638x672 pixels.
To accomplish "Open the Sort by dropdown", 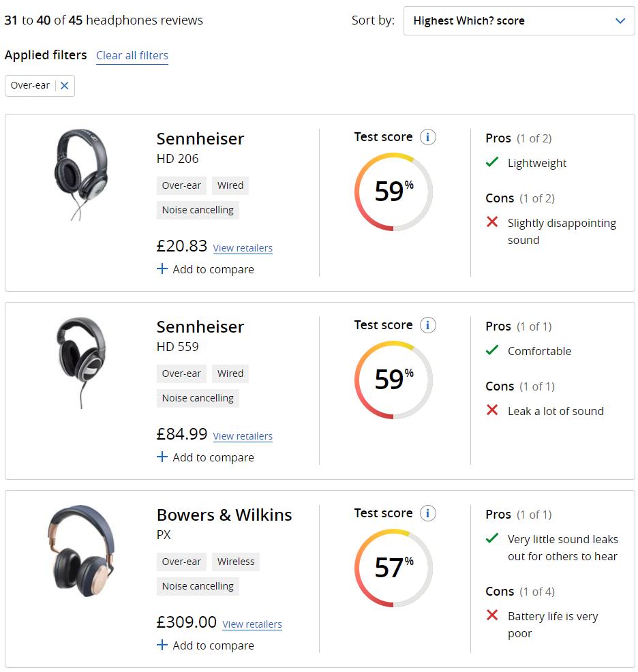I will [x=519, y=21].
